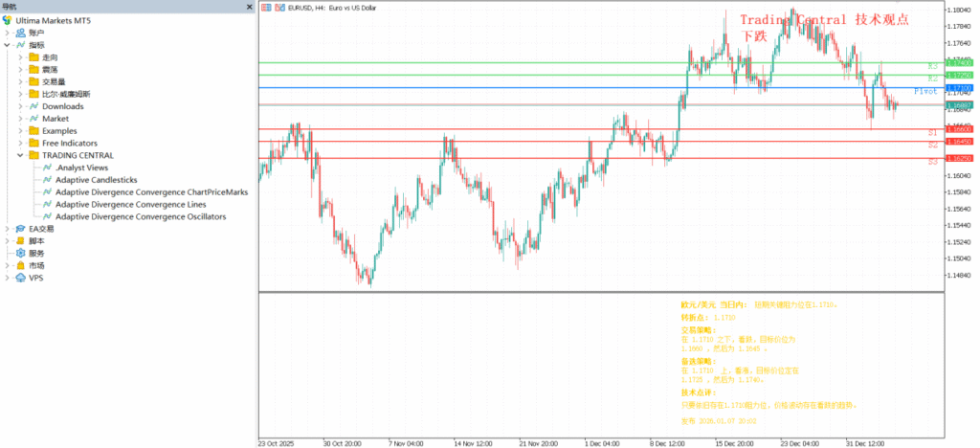Click the blue 1.17100 pivot price tag
The height and width of the screenshot is (448, 980).
[958, 88]
